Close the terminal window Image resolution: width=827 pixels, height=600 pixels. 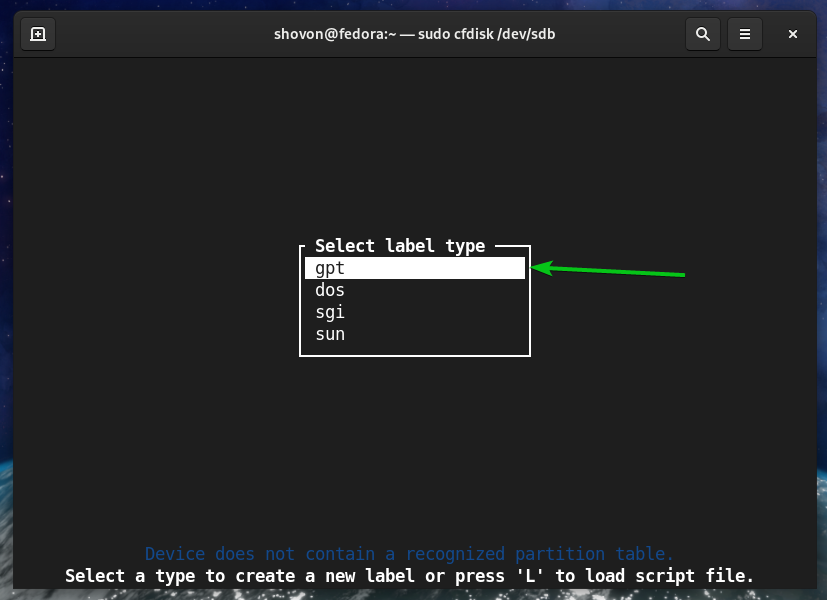click(x=792, y=34)
